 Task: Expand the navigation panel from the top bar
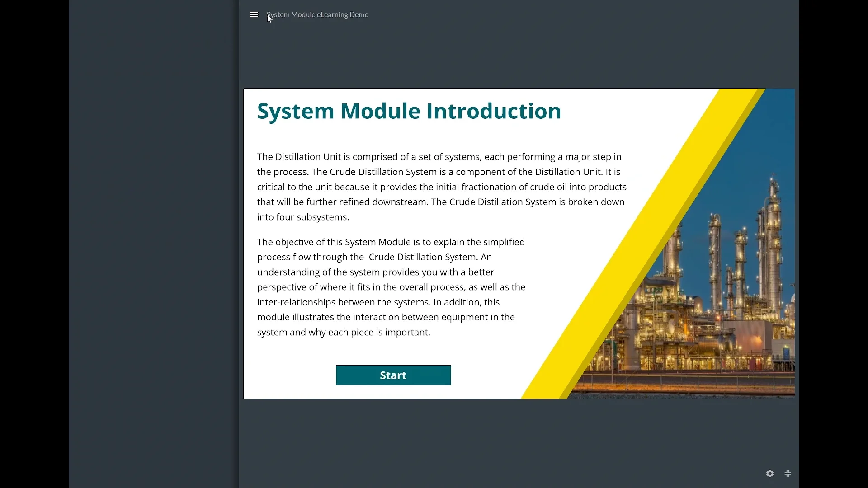coord(254,14)
